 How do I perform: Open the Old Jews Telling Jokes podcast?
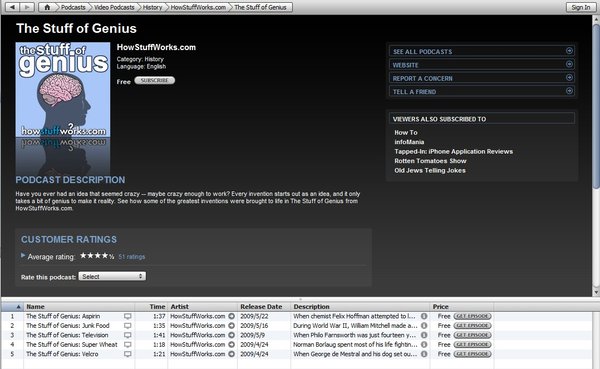click(x=430, y=171)
